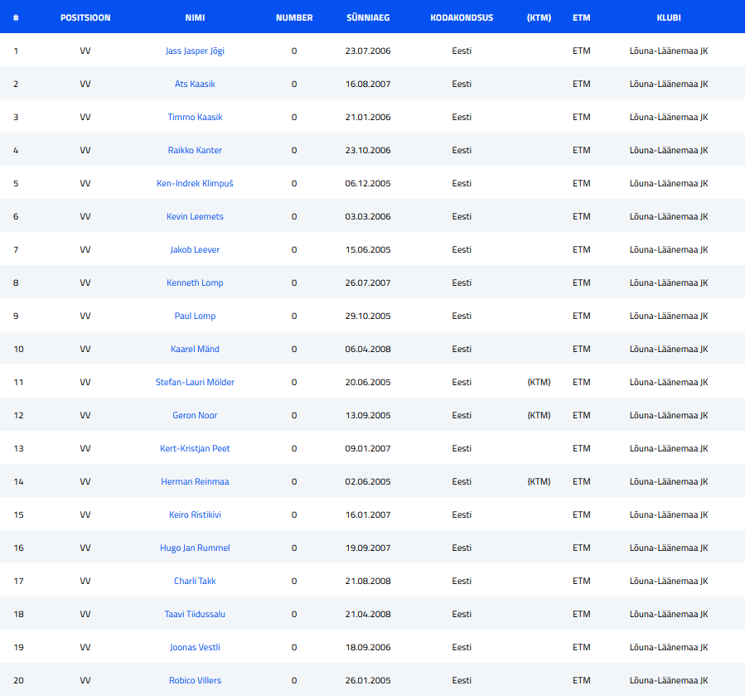Click the KLUBI column header

click(669, 17)
